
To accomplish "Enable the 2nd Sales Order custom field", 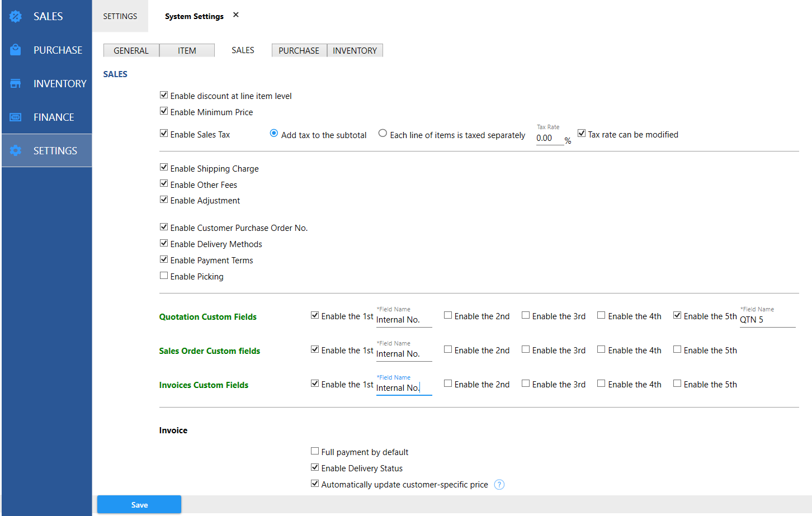I will coord(448,349).
